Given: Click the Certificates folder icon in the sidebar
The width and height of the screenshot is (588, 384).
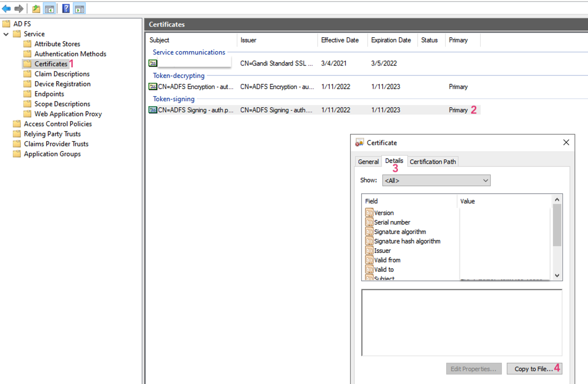Looking at the screenshot, I should [27, 63].
